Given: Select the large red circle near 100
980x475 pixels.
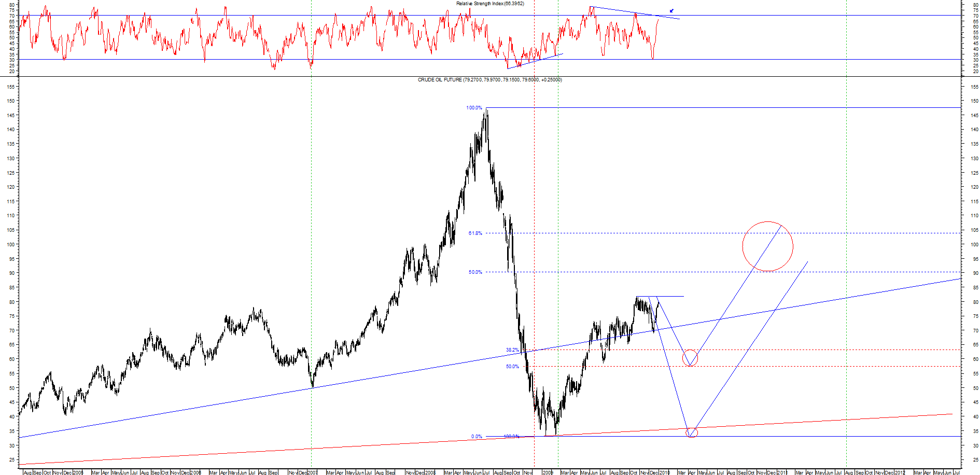Looking at the screenshot, I should tap(767, 246).
